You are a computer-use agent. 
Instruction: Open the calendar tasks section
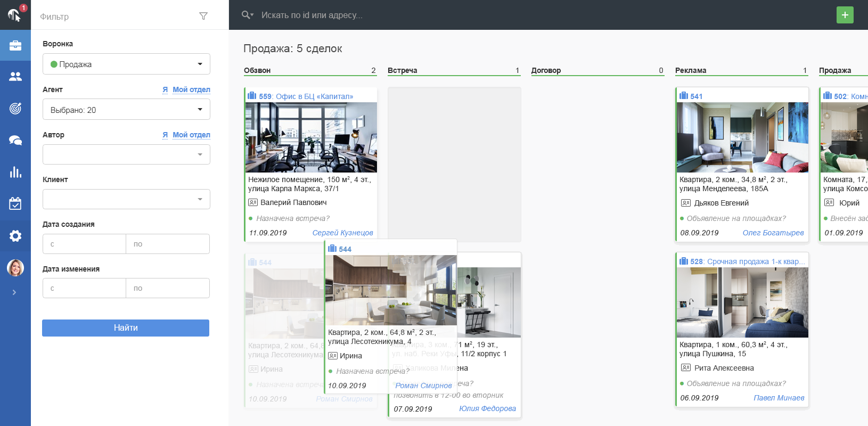pyautogui.click(x=15, y=203)
